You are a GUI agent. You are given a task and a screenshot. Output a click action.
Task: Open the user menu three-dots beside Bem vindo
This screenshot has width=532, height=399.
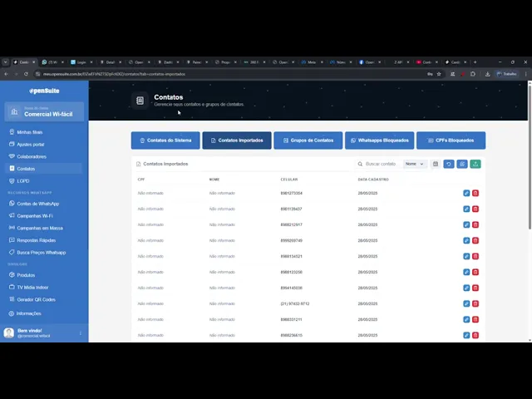pyautogui.click(x=81, y=333)
